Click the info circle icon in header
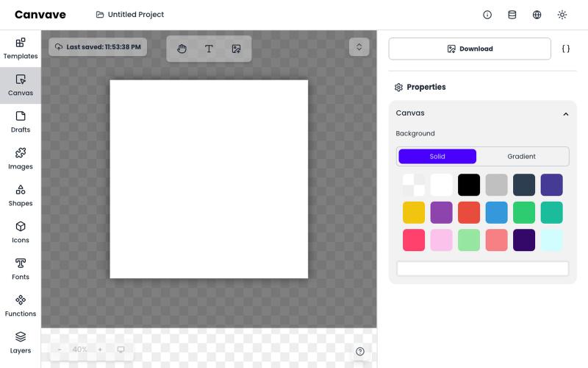The height and width of the screenshot is (368, 588). tap(487, 15)
